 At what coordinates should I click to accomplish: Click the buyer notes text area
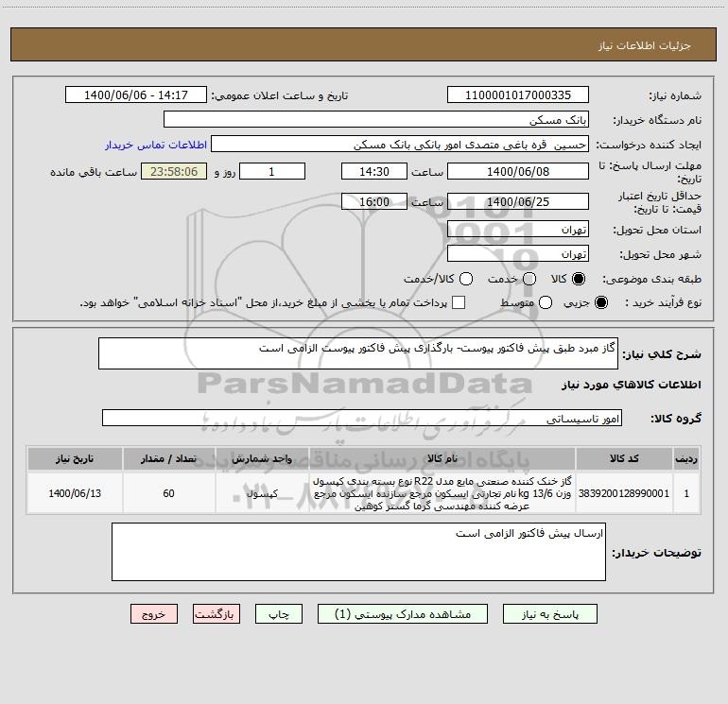358,552
